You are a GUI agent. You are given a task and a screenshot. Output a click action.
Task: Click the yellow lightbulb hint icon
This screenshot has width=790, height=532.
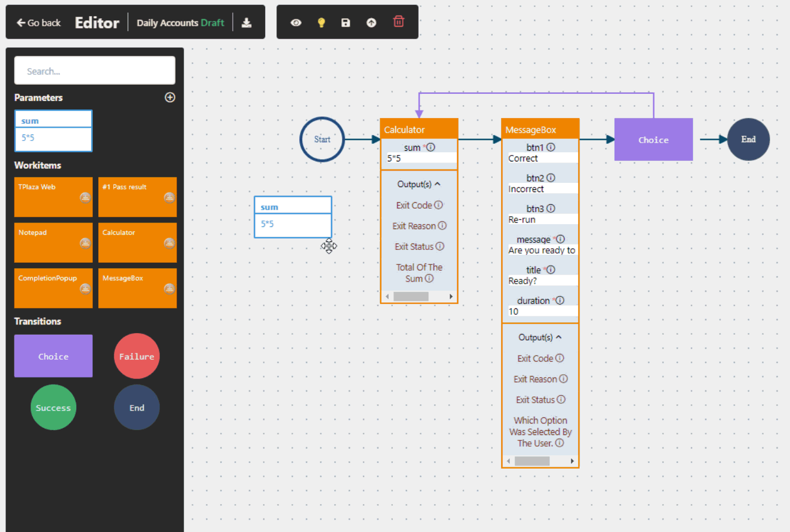click(x=321, y=23)
